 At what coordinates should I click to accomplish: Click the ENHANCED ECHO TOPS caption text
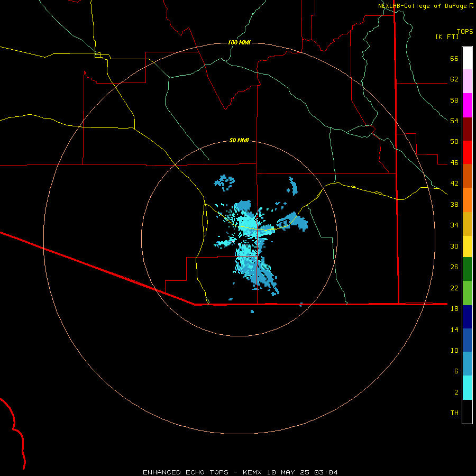pos(186,472)
